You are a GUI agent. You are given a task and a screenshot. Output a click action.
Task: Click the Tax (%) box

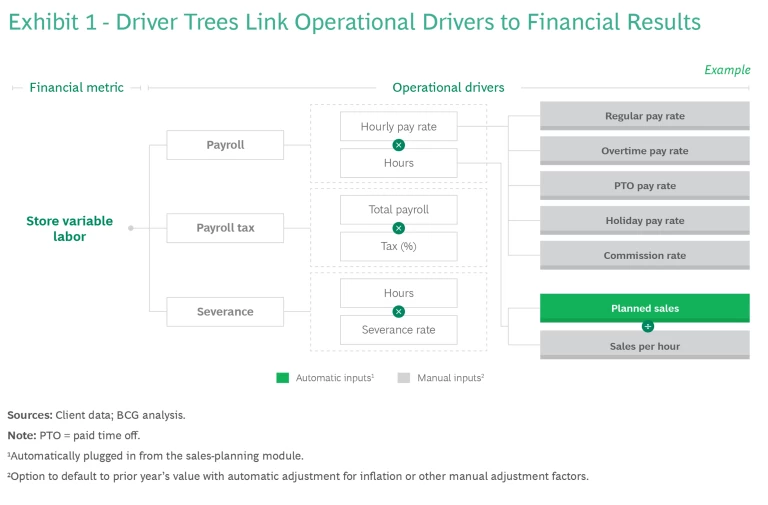[398, 246]
